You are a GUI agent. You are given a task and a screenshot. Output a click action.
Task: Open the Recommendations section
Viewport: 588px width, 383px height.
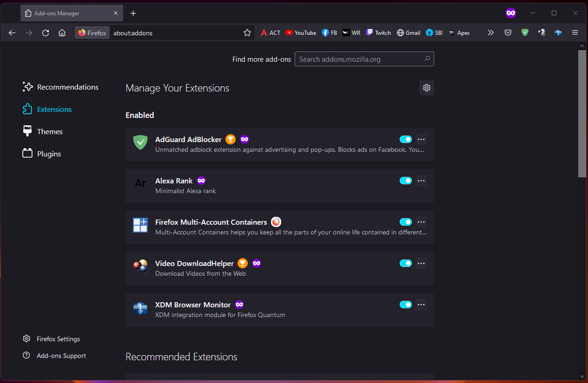point(60,87)
